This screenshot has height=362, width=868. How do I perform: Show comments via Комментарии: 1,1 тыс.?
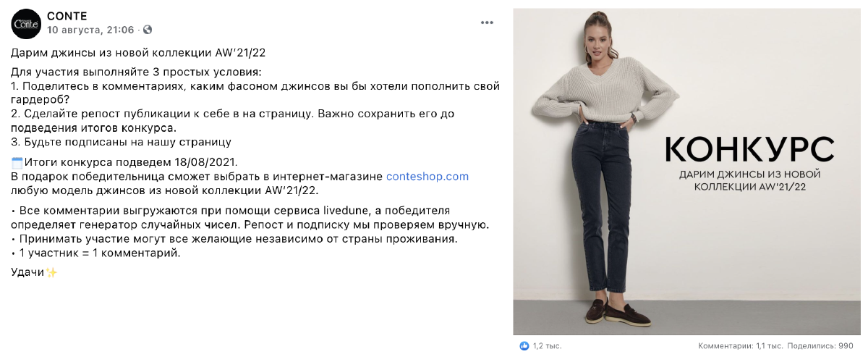741,346
